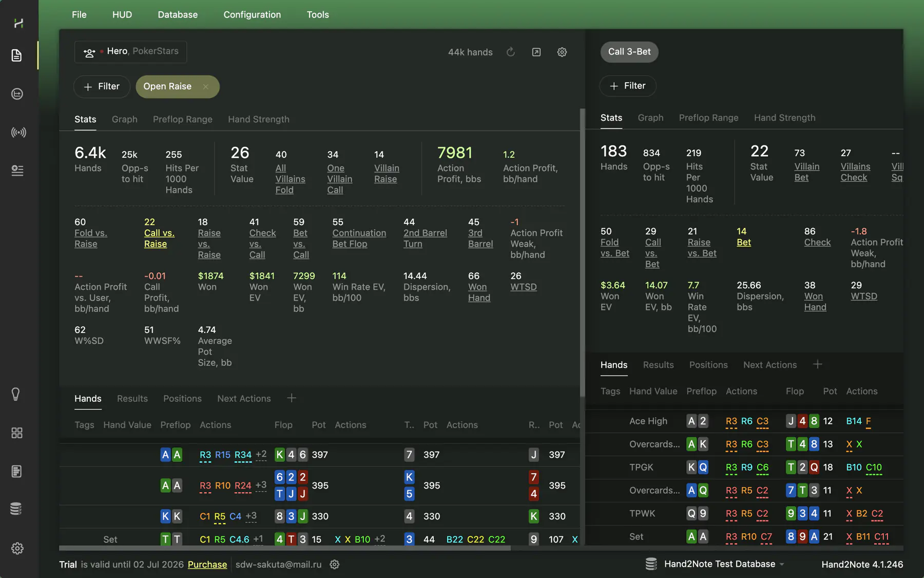
Task: Switch to Preflop Range tab, right panel
Action: pos(708,118)
